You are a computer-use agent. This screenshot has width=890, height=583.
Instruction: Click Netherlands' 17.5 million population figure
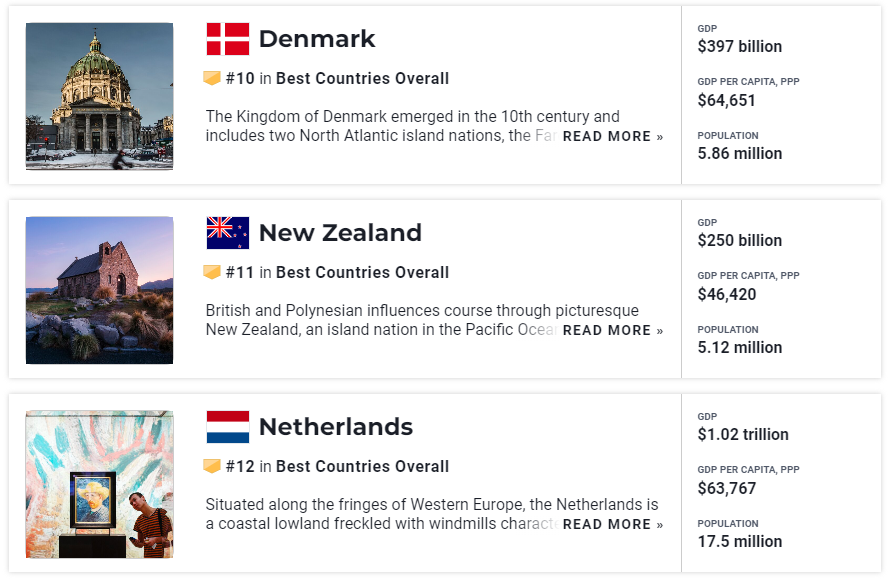point(740,542)
